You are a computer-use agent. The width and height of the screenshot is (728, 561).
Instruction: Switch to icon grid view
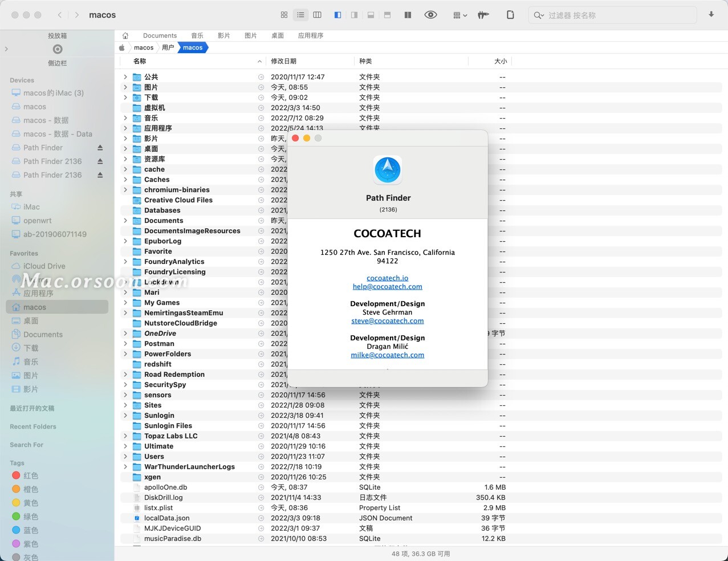point(284,15)
